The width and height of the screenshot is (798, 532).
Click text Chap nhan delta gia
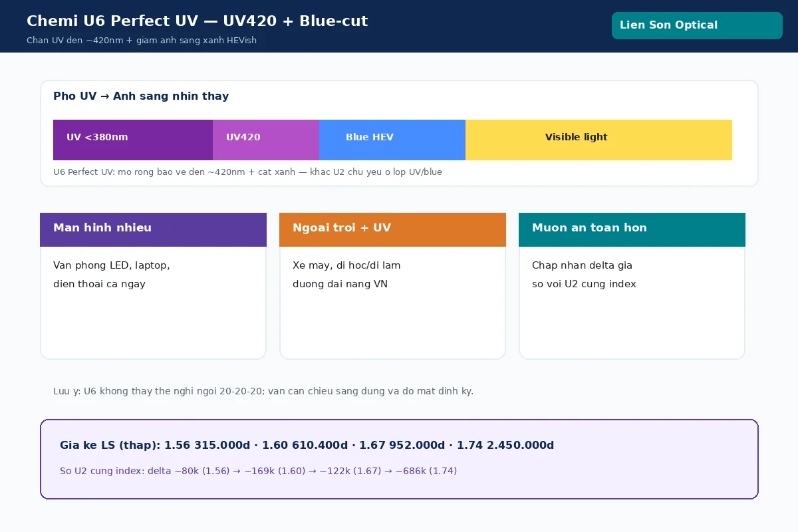pyautogui.click(x=582, y=265)
